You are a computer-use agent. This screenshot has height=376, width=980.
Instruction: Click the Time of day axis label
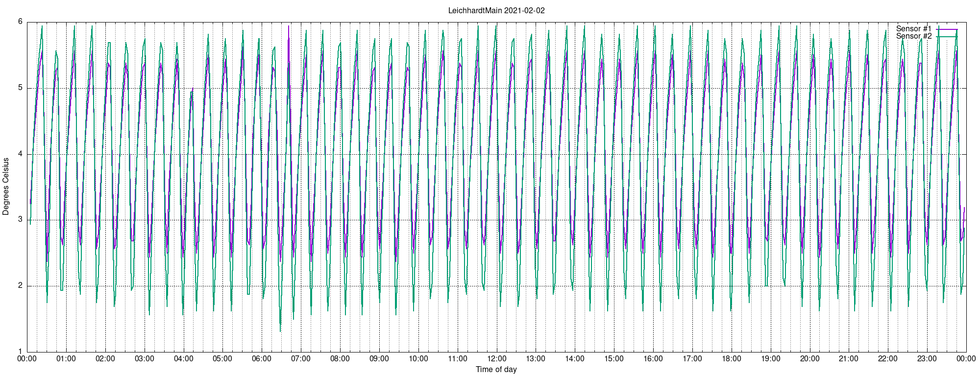point(496,369)
